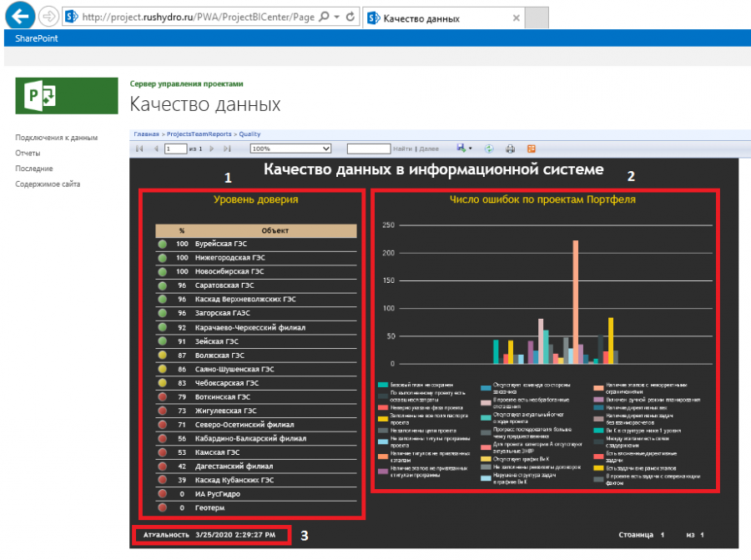Click the SharePoint header label

[37, 38]
